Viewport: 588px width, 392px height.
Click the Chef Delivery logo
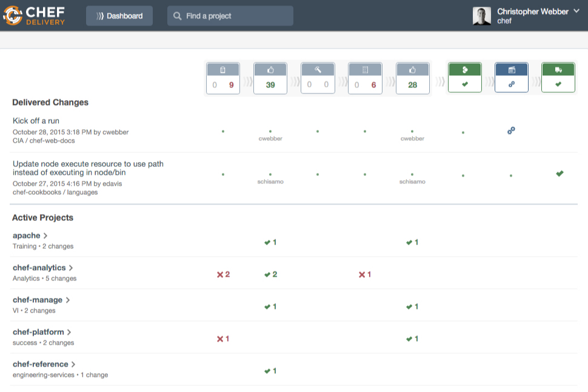point(34,16)
